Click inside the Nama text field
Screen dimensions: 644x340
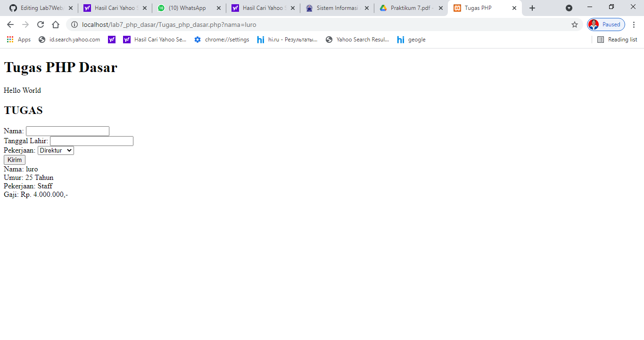[x=67, y=130]
